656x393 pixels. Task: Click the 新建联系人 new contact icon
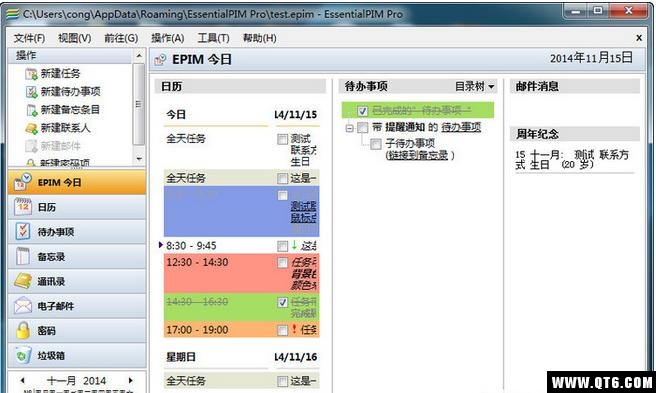click(31, 128)
